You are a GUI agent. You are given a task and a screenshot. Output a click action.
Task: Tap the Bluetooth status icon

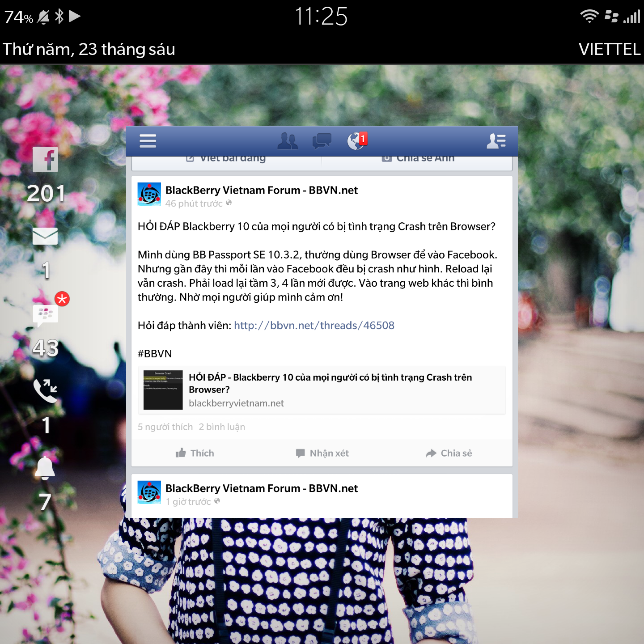coord(59,17)
